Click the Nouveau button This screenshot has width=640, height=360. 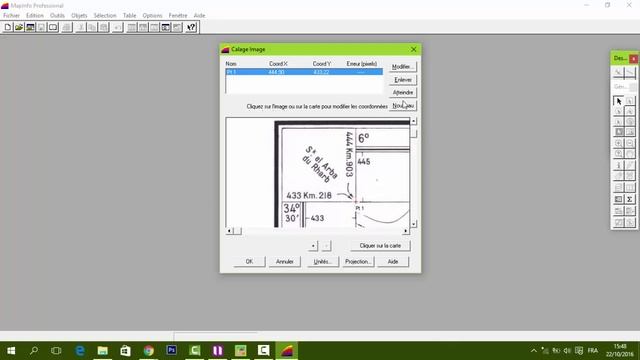click(403, 106)
